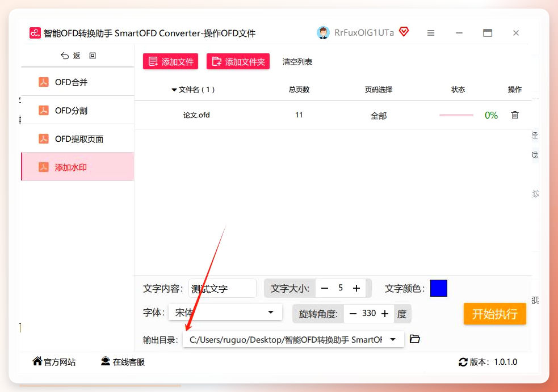558x392 pixels.
Task: Click the back arrow icon beside 返回
Action: pos(64,56)
